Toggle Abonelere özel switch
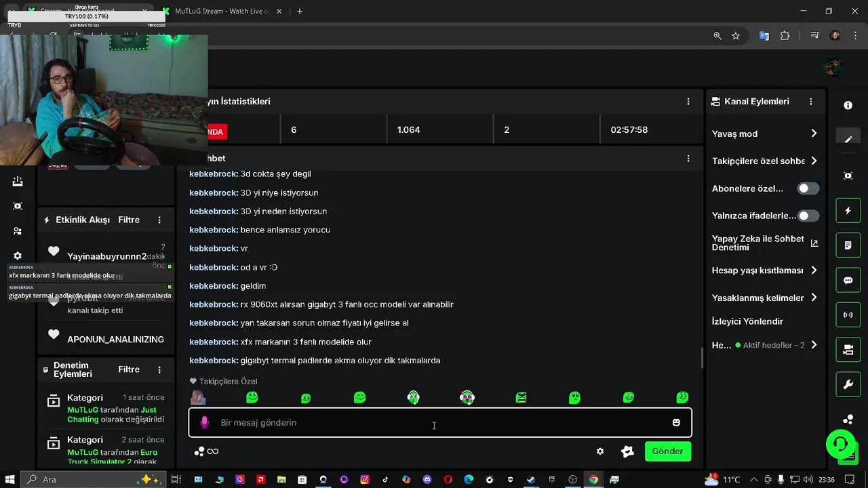The width and height of the screenshot is (868, 488). [x=808, y=188]
